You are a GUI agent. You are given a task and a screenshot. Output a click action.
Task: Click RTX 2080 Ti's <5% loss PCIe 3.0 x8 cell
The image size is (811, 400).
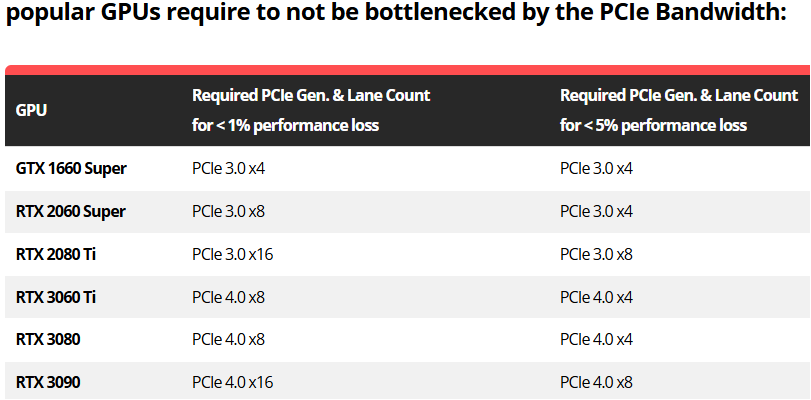[596, 254]
